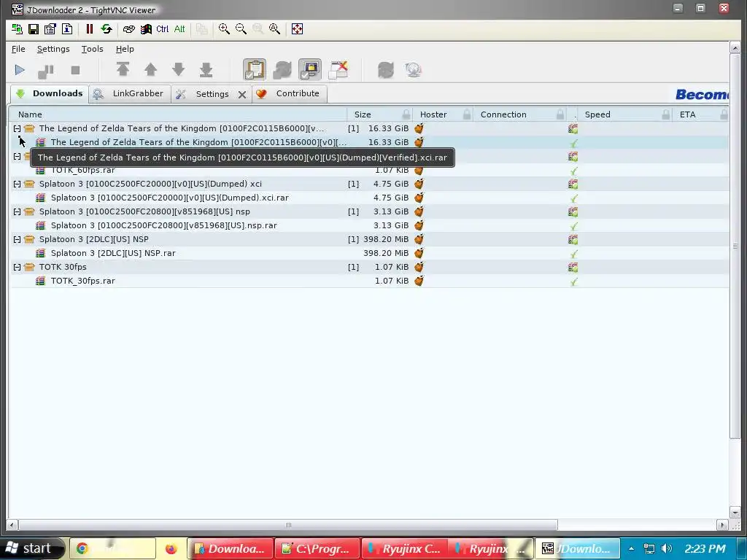Image resolution: width=747 pixels, height=560 pixels.
Task: Select TOTK_30fps.rar file row
Action: coord(370,281)
